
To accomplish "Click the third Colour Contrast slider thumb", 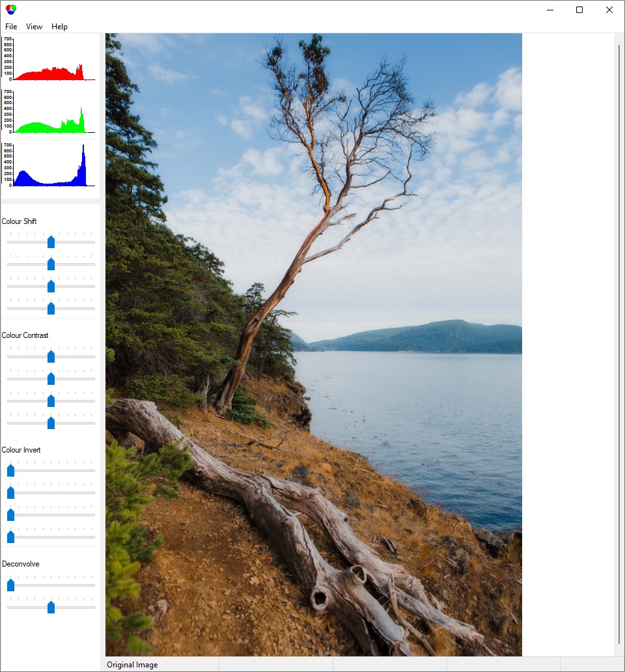I will point(51,400).
